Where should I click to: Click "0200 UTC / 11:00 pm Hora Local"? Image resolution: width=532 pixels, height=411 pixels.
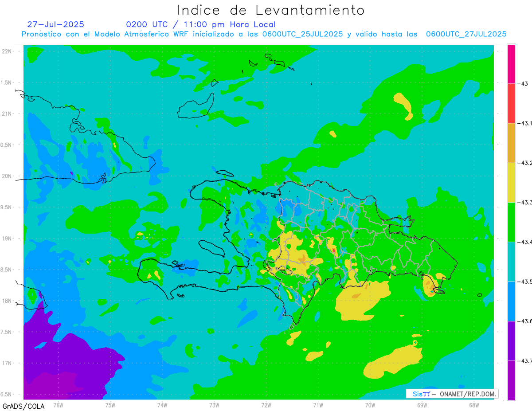tap(201, 25)
